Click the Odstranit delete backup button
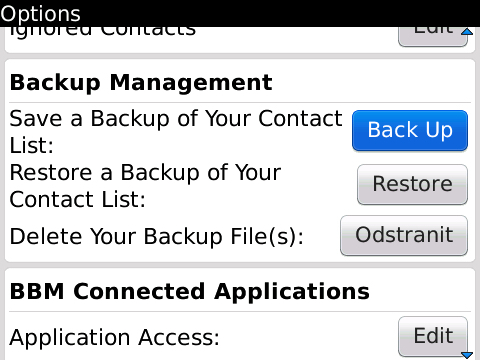The height and width of the screenshot is (360, 480). coord(404,235)
